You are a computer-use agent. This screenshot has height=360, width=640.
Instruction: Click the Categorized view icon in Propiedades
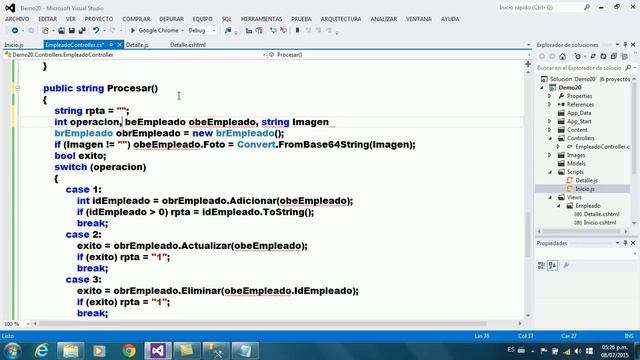click(541, 266)
